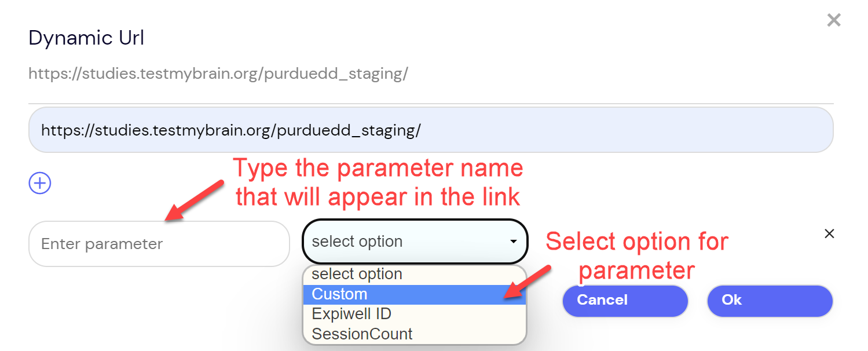Click the dropdown arrow on select option

tap(512, 242)
